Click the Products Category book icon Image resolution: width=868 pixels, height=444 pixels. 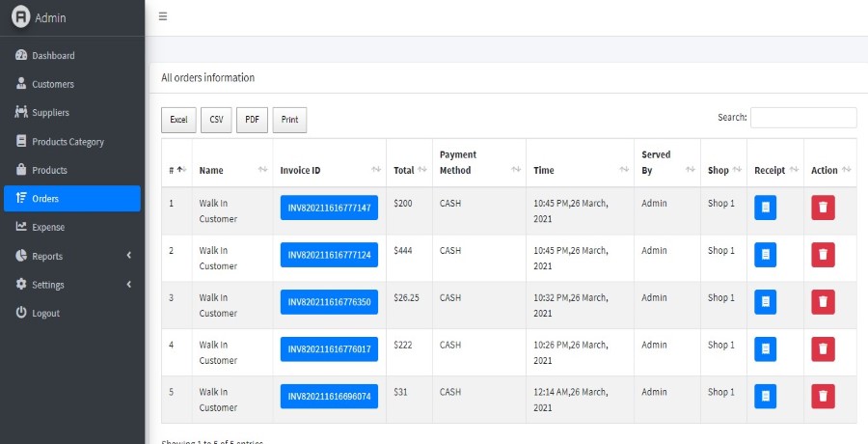(21, 141)
